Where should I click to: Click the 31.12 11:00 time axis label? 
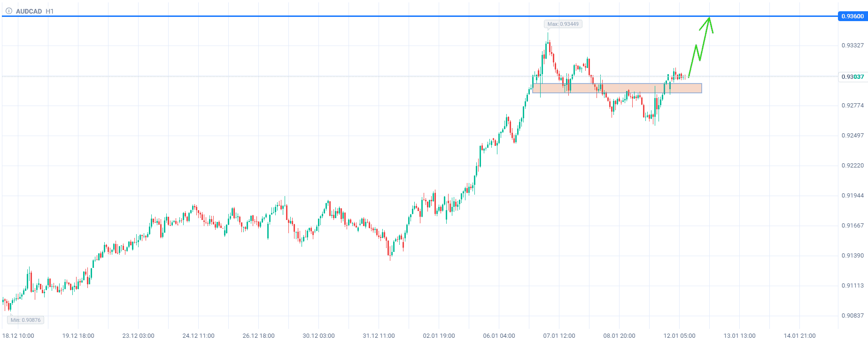[379, 336]
